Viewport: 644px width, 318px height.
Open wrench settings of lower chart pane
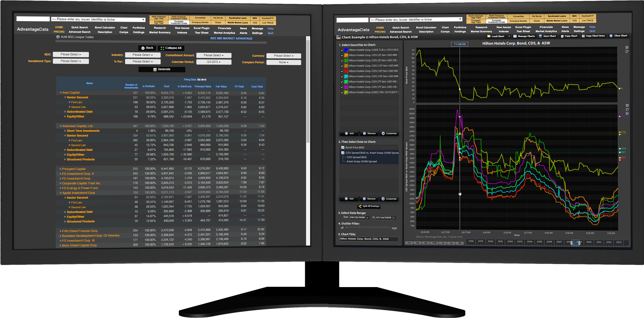coord(627,109)
